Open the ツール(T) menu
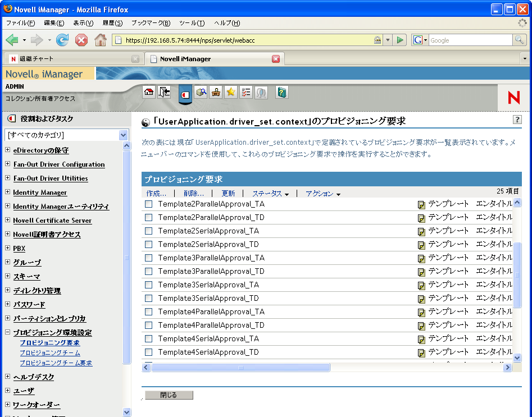The width and height of the screenshot is (532, 417). coord(192,23)
